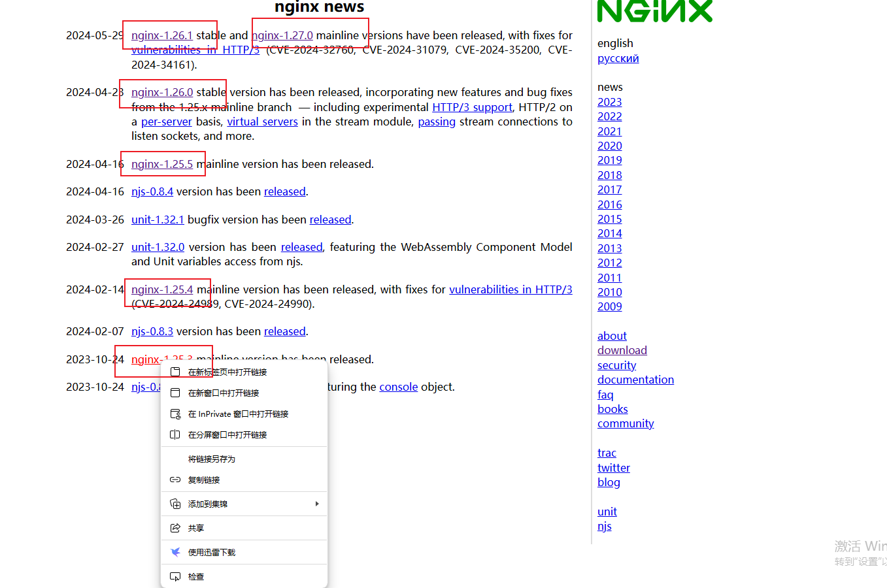The width and height of the screenshot is (887, 588).
Task: Click the inspect (检查) icon
Action: pyautogui.click(x=175, y=576)
